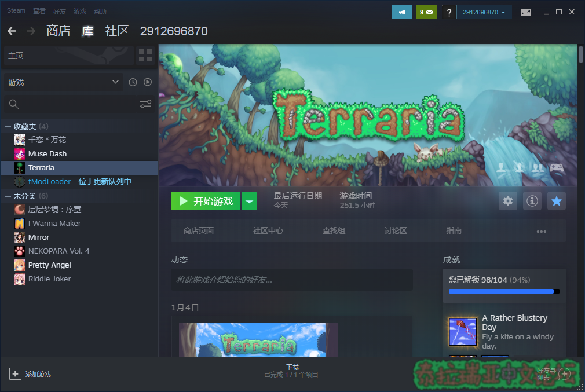Open the 2912696870 profile tab
The height and width of the screenshot is (392, 585).
click(x=174, y=31)
